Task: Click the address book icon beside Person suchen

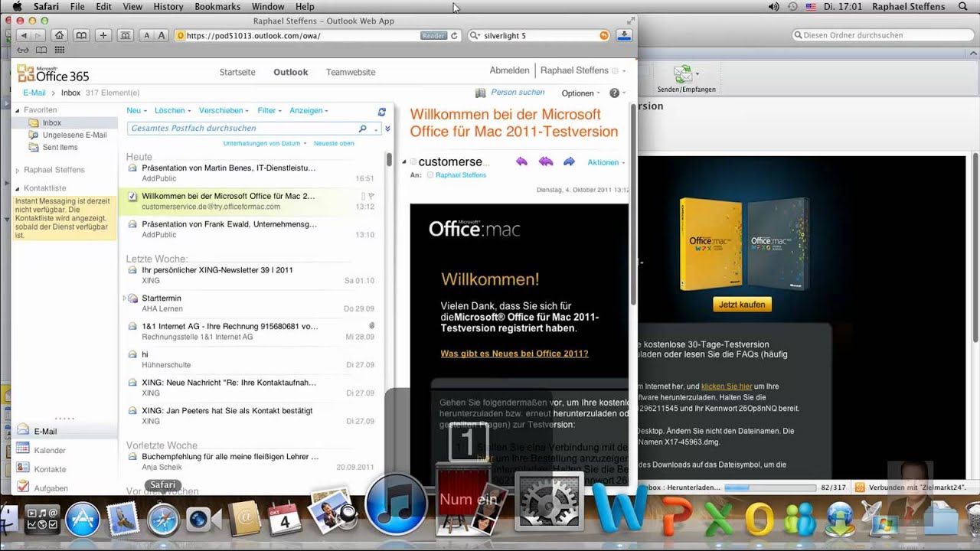Action: click(x=481, y=93)
